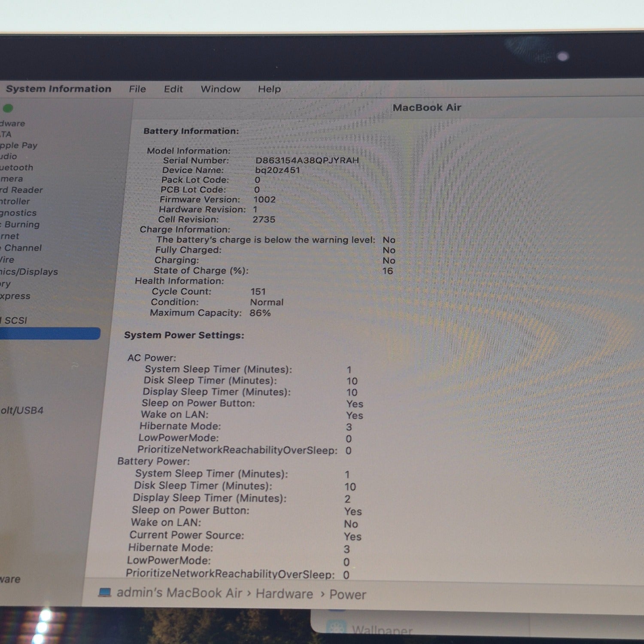Click Wake on LAN under Battery Power

166,522
